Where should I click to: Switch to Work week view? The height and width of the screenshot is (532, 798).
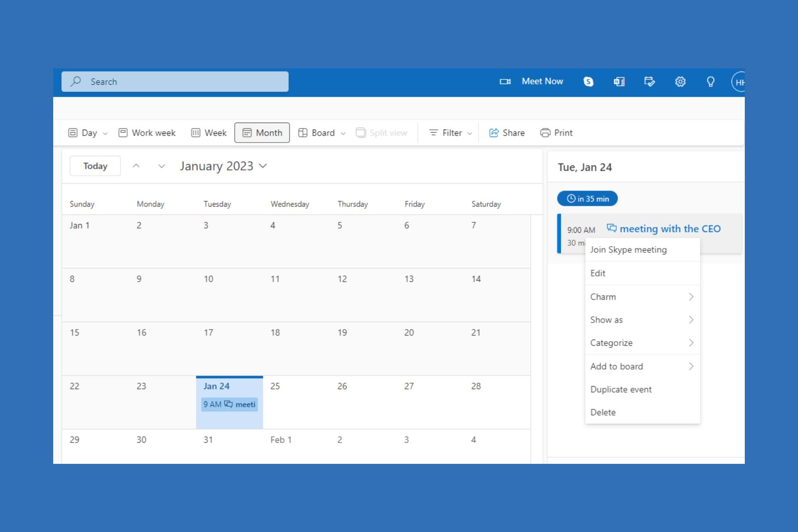tap(147, 132)
